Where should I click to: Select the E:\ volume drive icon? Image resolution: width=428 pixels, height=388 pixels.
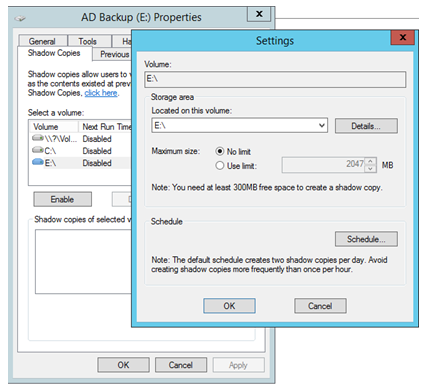38,162
